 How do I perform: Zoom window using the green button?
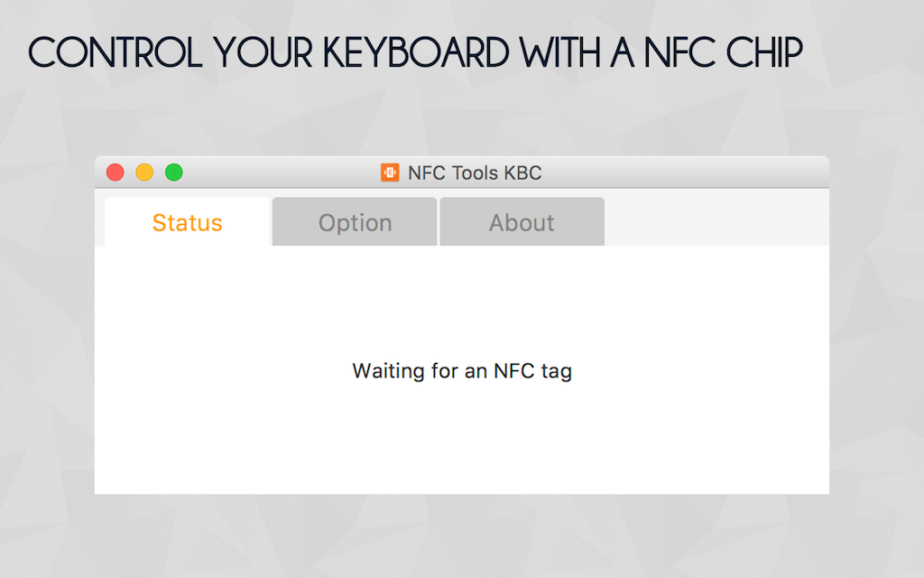[174, 172]
